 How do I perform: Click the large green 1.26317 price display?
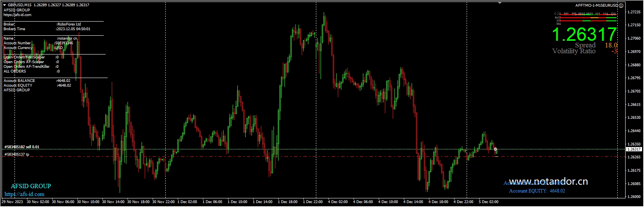[x=584, y=34]
